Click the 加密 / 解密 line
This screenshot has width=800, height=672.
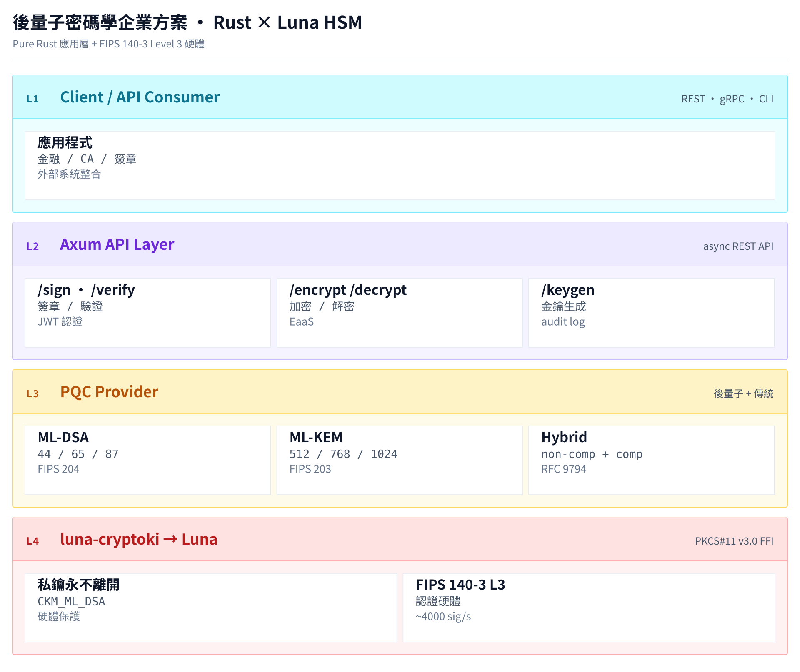point(322,306)
